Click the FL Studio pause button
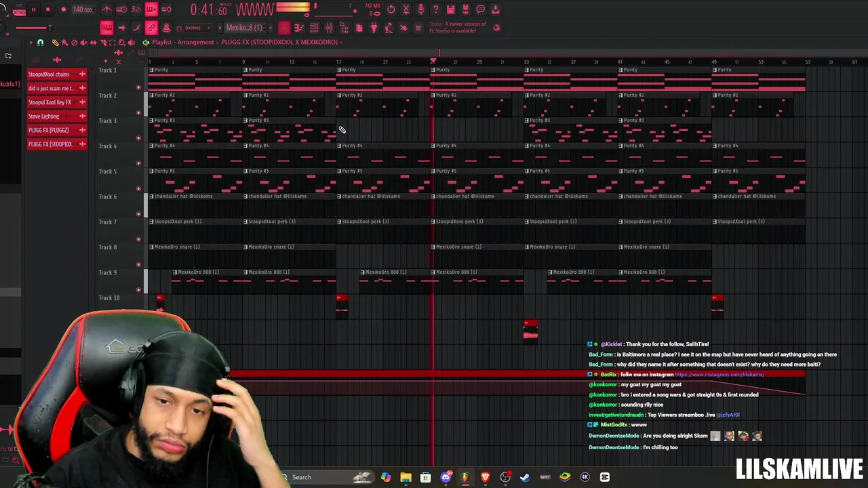The height and width of the screenshot is (488, 868). pos(33,9)
